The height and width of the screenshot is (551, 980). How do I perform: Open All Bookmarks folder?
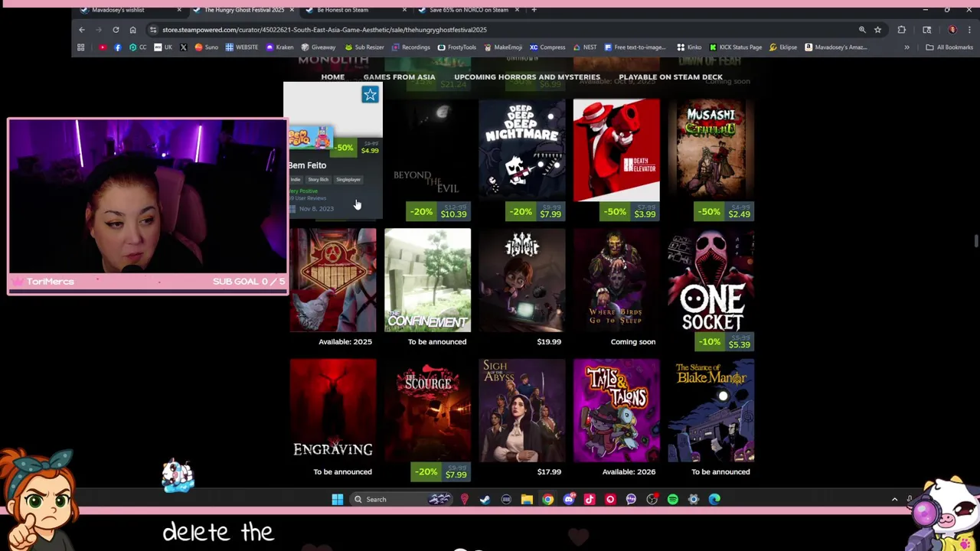[949, 47]
